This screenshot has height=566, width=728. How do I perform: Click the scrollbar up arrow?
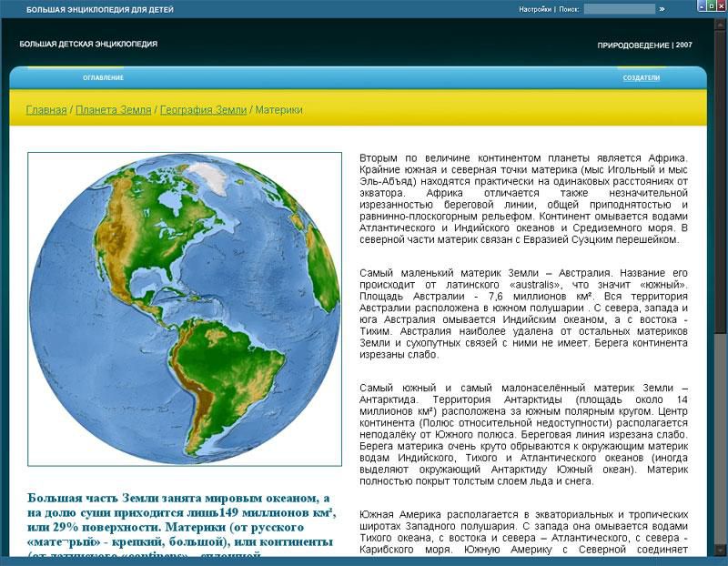point(720,24)
